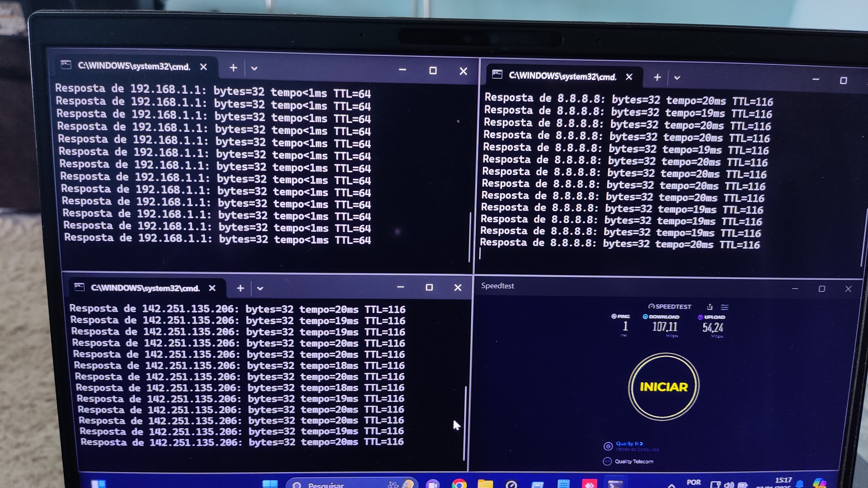868x488 pixels.
Task: Close tab of top-left cmd window
Action: (204, 67)
